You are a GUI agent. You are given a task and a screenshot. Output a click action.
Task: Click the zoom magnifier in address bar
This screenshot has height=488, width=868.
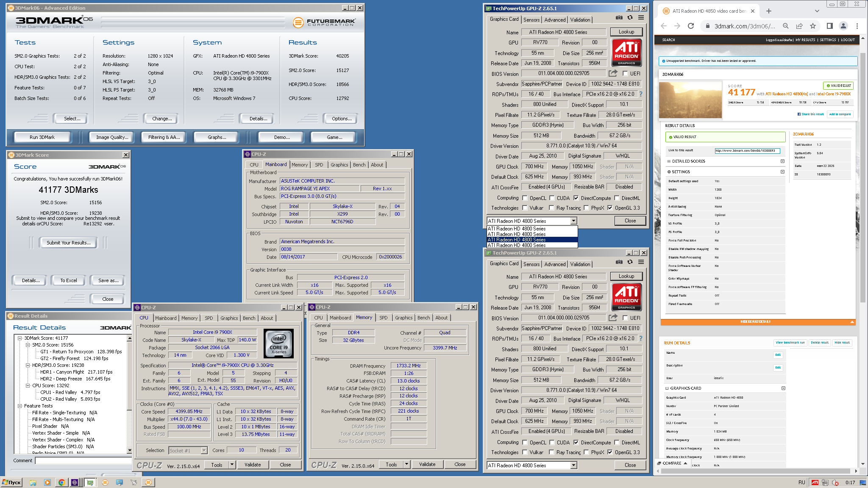pyautogui.click(x=785, y=26)
